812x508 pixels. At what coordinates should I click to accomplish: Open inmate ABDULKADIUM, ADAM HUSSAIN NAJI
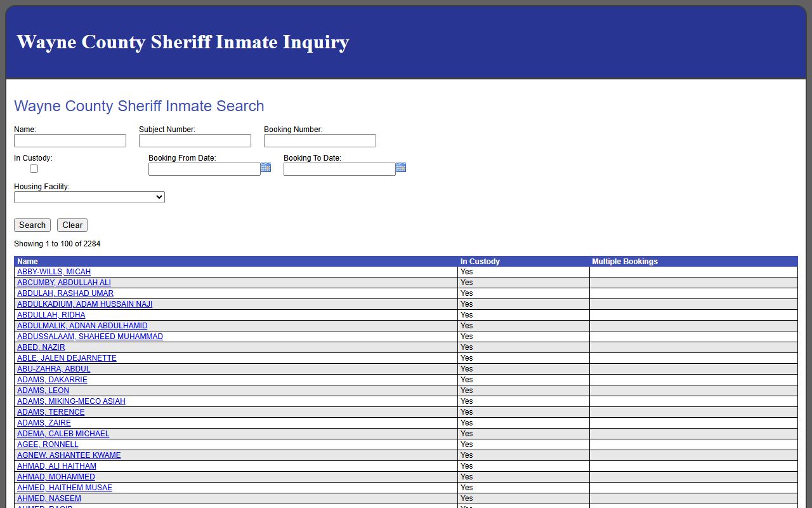tap(85, 304)
